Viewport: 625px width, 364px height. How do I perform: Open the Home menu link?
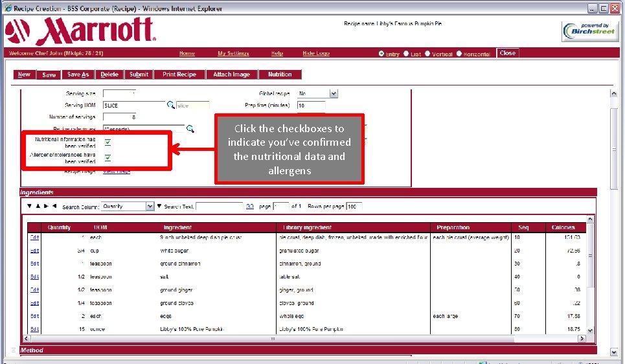pyautogui.click(x=187, y=53)
